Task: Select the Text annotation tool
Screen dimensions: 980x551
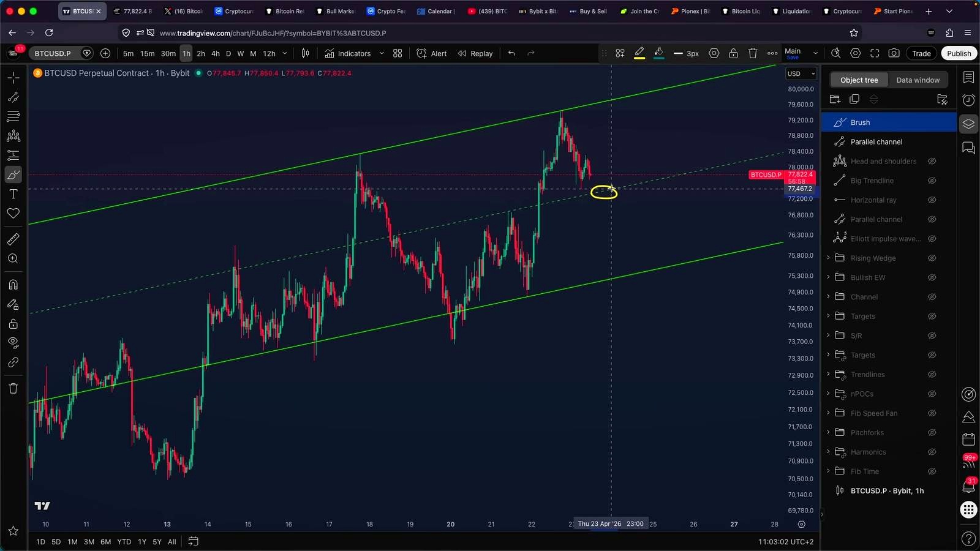Action: (x=13, y=194)
